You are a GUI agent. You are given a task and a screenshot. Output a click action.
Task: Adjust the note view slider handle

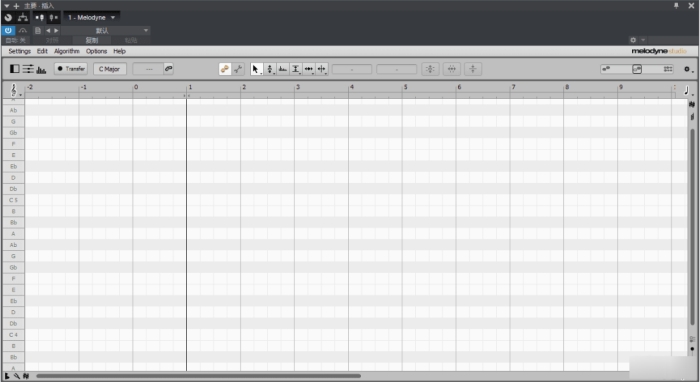point(637,69)
